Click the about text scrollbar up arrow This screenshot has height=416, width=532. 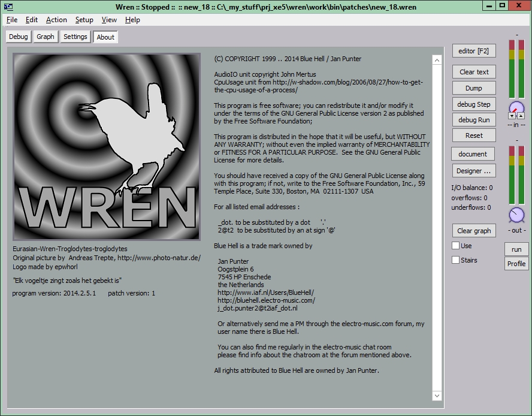pos(437,61)
